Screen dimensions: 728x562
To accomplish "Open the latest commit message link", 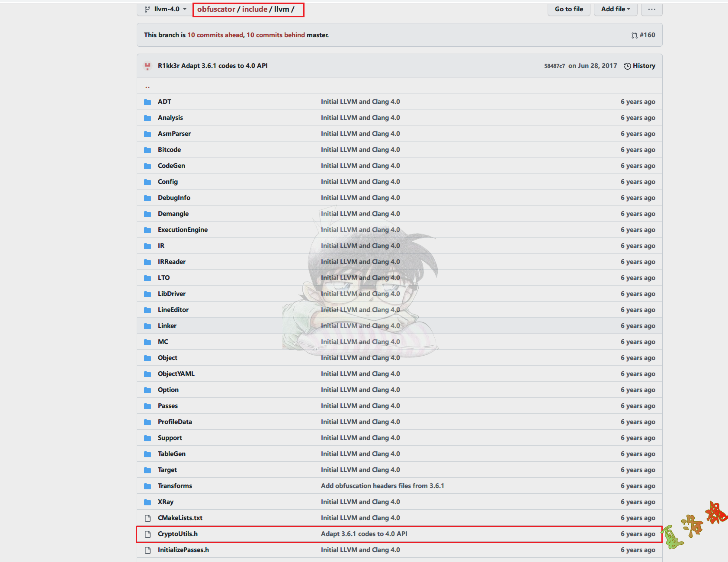I will (224, 66).
